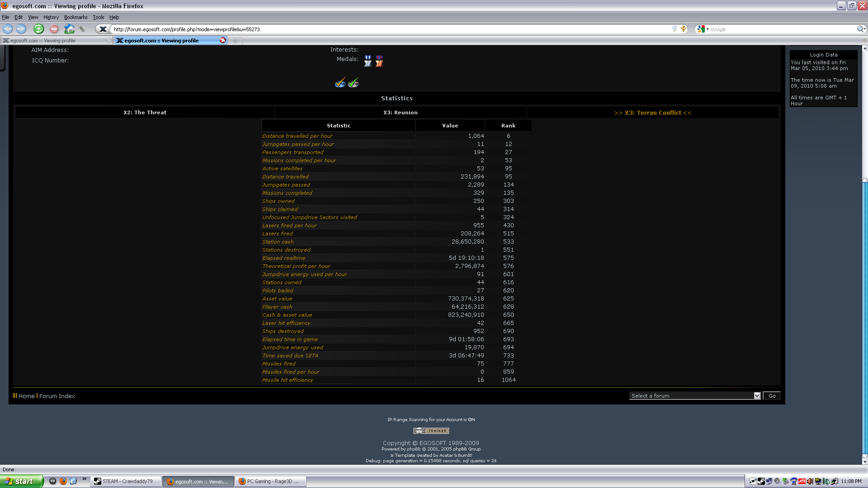Click the scrollbar down arrow
This screenshot has width=868, height=488.
[x=865, y=462]
